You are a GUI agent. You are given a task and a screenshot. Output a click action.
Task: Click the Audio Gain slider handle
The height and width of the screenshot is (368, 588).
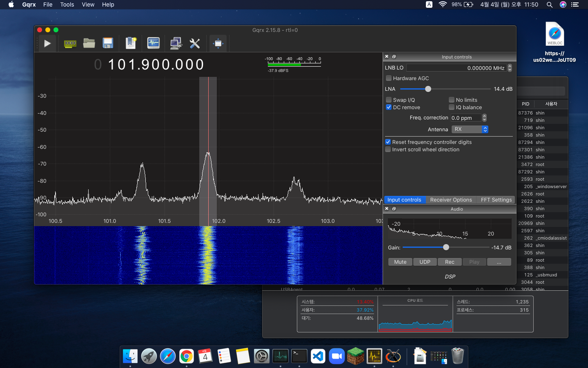click(446, 247)
